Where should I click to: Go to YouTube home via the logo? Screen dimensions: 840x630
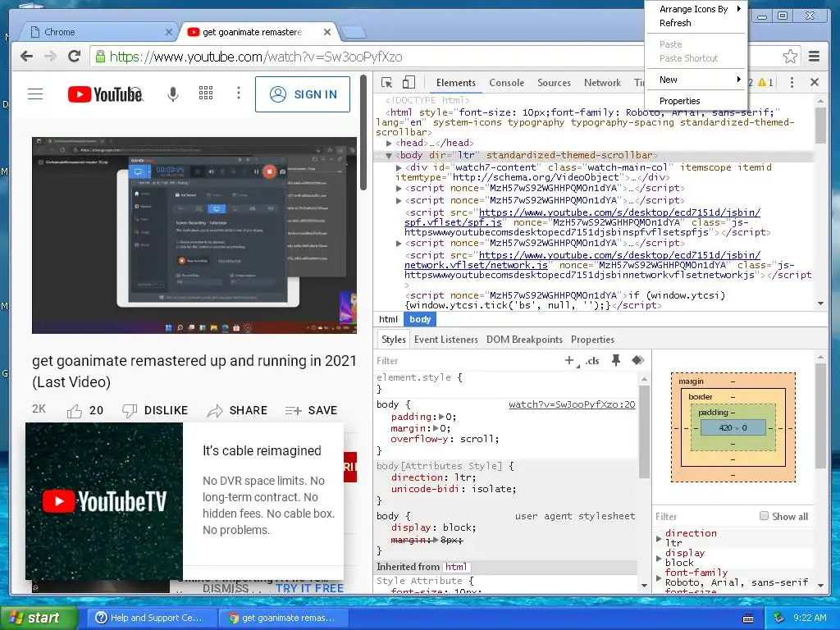click(x=106, y=94)
